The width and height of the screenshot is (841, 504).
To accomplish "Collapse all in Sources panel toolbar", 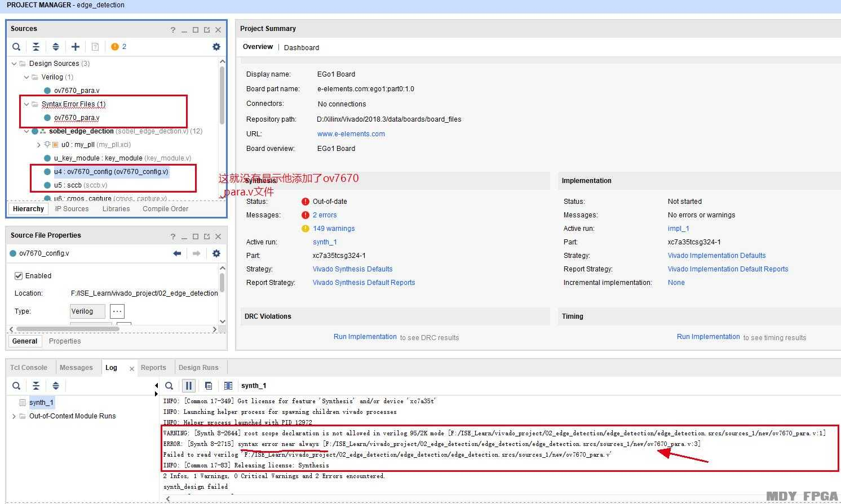I will [36, 47].
